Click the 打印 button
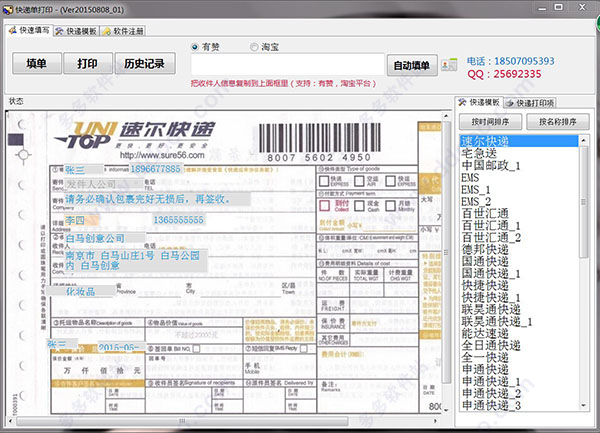The image size is (600, 433). tap(88, 63)
